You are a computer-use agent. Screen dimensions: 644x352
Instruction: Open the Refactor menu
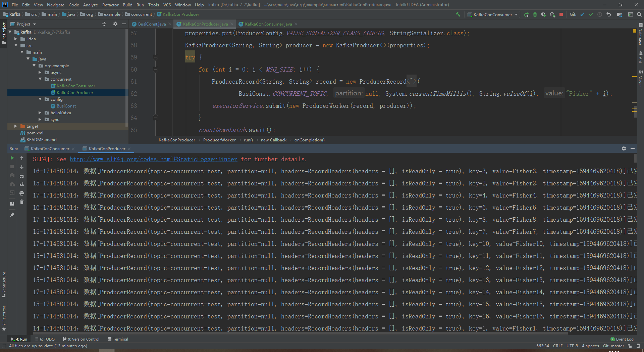tap(110, 5)
